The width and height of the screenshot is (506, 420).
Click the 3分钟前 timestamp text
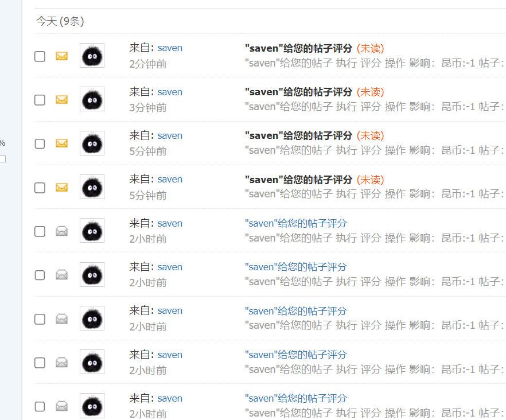click(x=148, y=107)
